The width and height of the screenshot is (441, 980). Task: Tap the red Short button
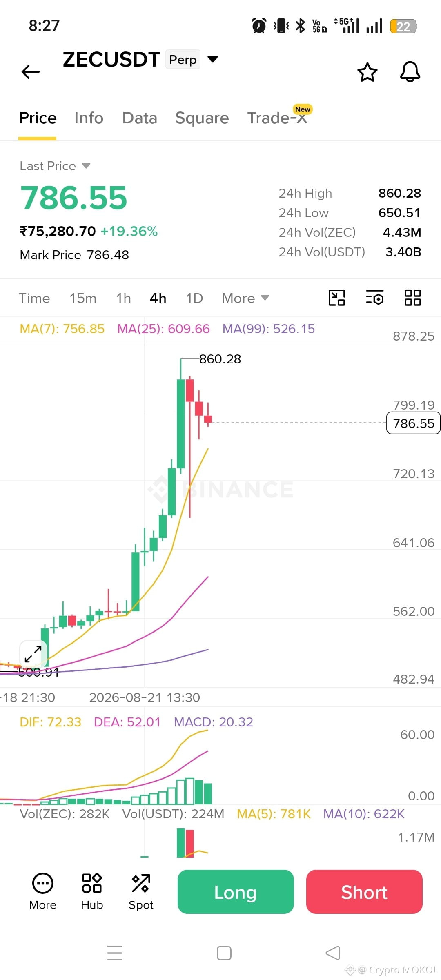[x=364, y=892]
